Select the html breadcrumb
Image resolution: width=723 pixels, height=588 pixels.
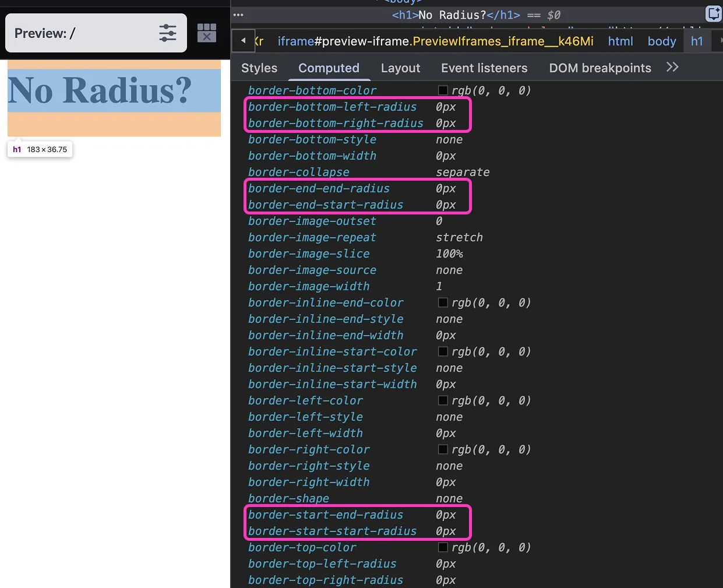click(x=620, y=41)
